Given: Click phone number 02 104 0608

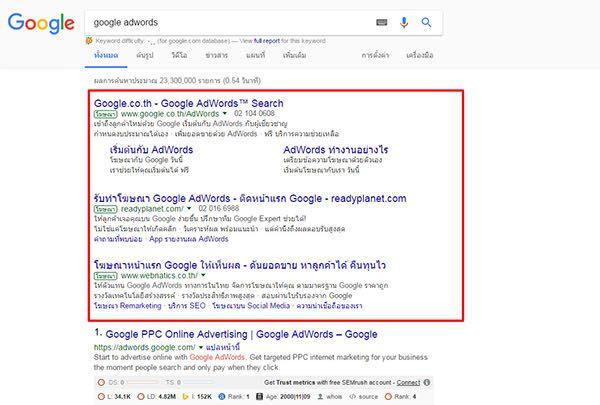Looking at the screenshot, I should [254, 114].
